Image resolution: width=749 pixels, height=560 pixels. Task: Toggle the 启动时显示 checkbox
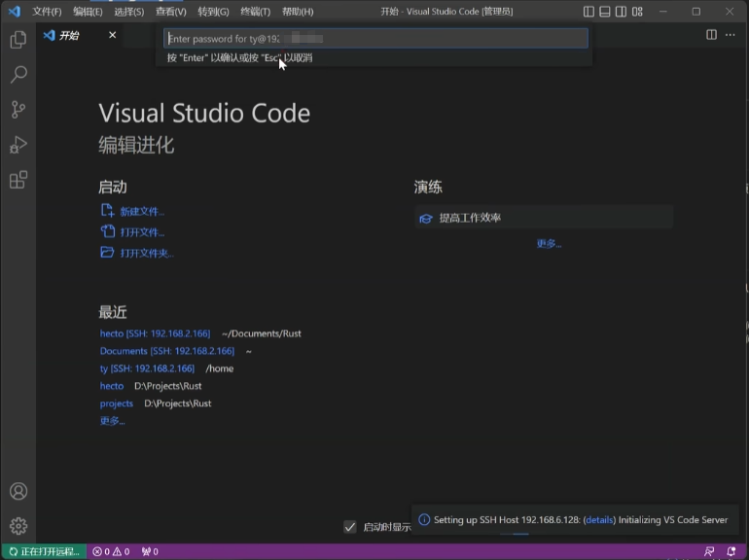pyautogui.click(x=349, y=527)
